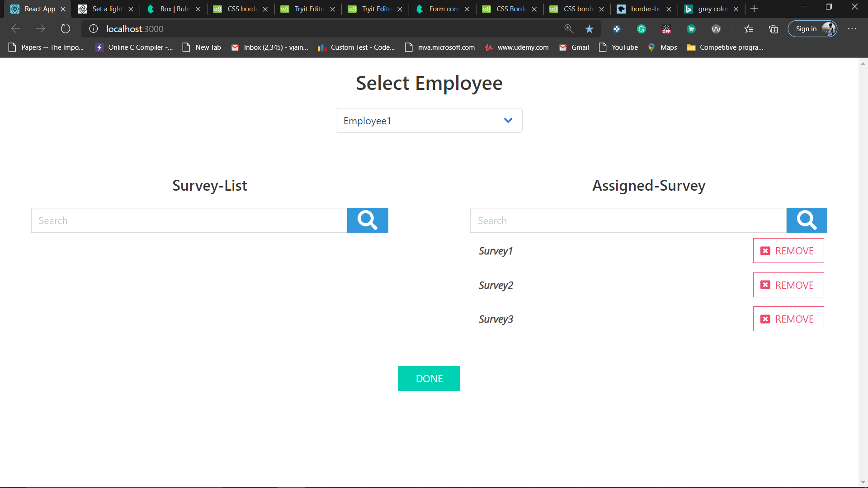Open the YouTube bookmark
Image resolution: width=868 pixels, height=488 pixels.
point(618,47)
